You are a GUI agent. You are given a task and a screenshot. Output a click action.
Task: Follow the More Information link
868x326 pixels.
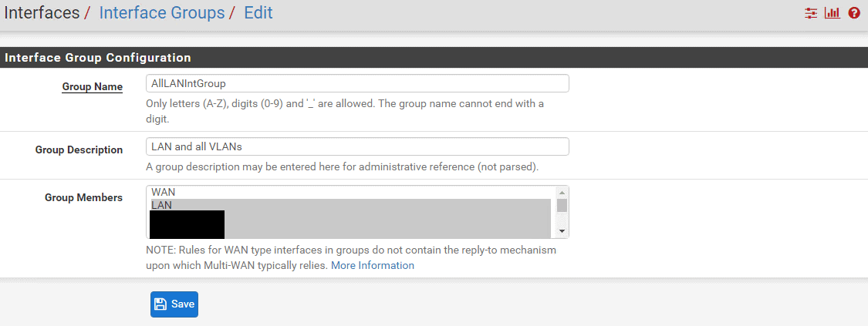pos(373,265)
